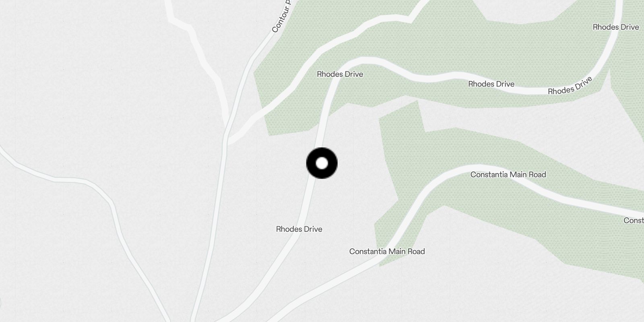Image resolution: width=644 pixels, height=322 pixels.
Task: Click the Constantia Main Road curve beside its upper label
Action: tap(455, 171)
